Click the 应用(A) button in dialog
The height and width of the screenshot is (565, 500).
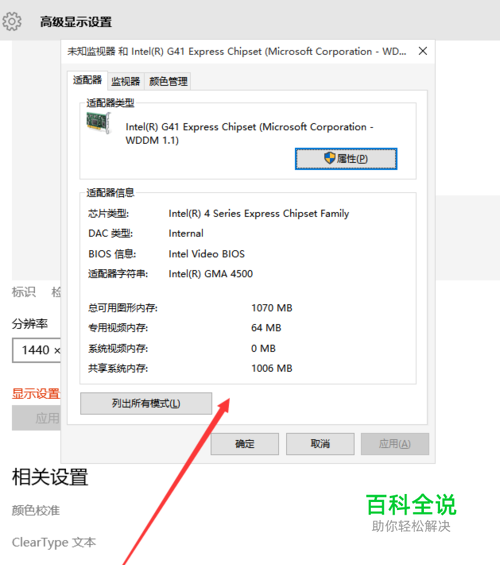click(x=395, y=444)
